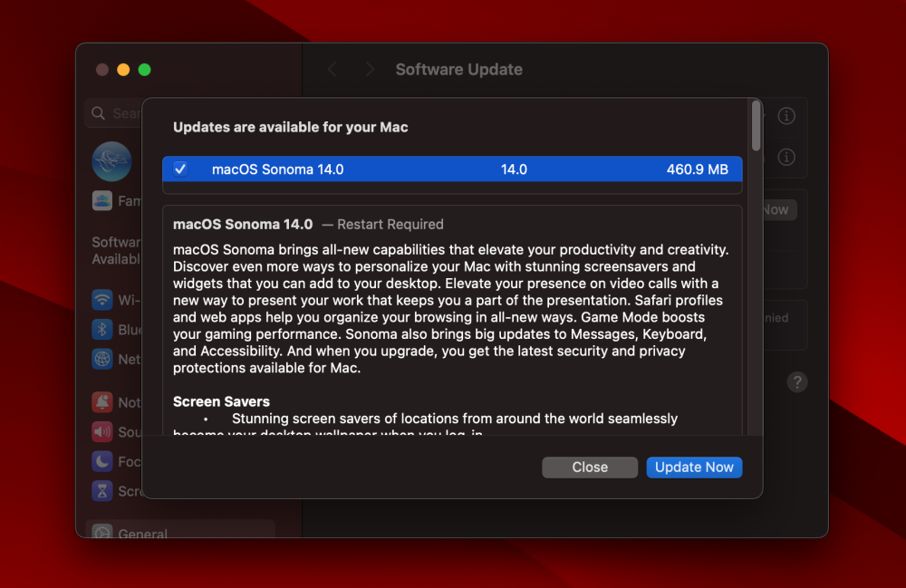Click the green zoom window button
Screen dimensions: 906x588
(x=144, y=70)
